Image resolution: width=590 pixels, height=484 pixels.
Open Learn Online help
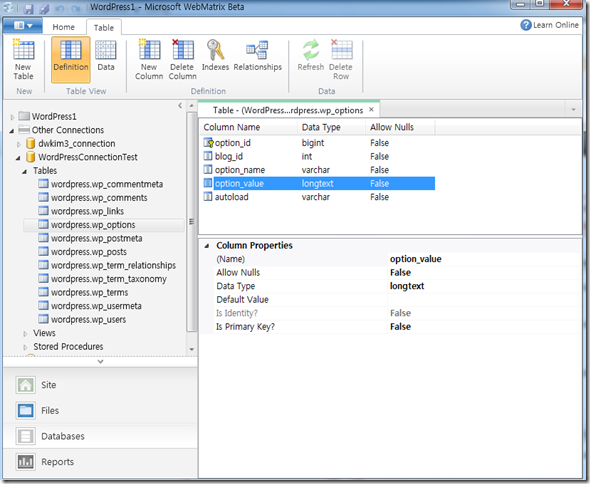click(549, 25)
